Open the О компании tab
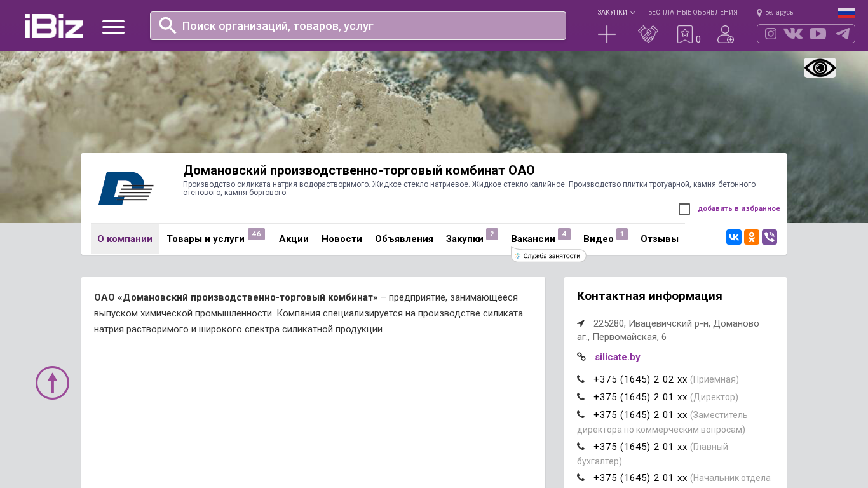 point(125,239)
